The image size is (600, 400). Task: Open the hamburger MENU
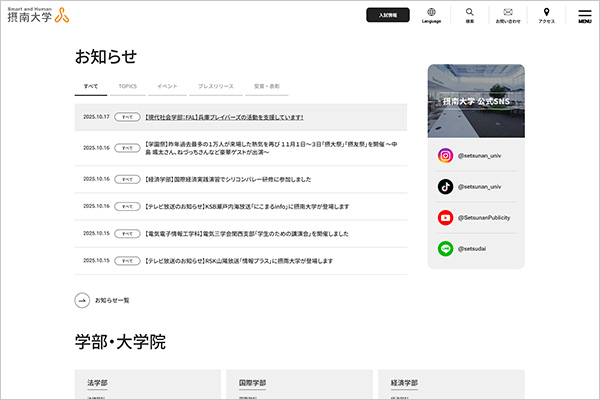click(x=585, y=14)
